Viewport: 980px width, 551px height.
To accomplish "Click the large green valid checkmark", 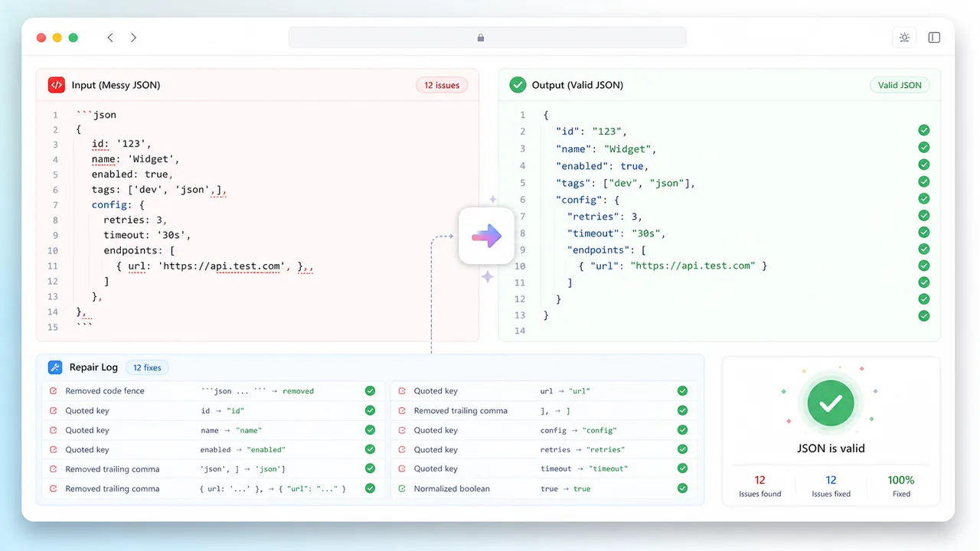I will 831,403.
